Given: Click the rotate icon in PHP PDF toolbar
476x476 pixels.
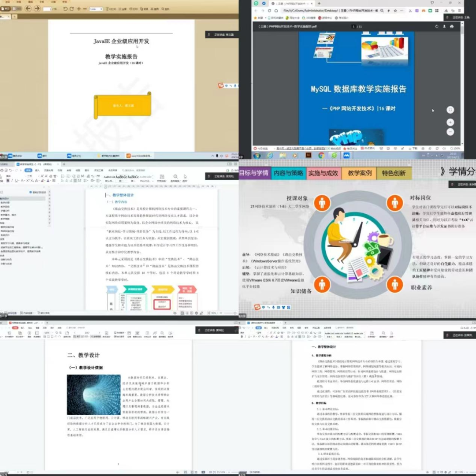Looking at the screenshot, I should click(x=437, y=26).
